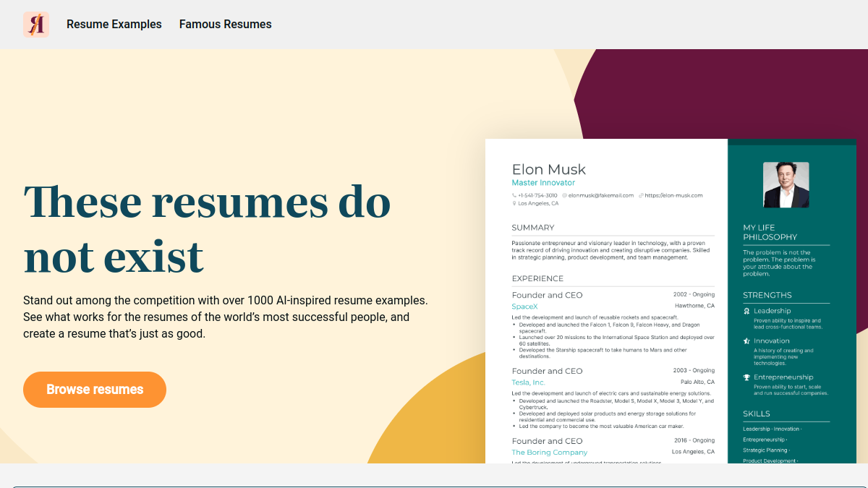Click the 'These resumes do not exist' headline
Viewport: 868px width, 488px height.
coord(207,228)
